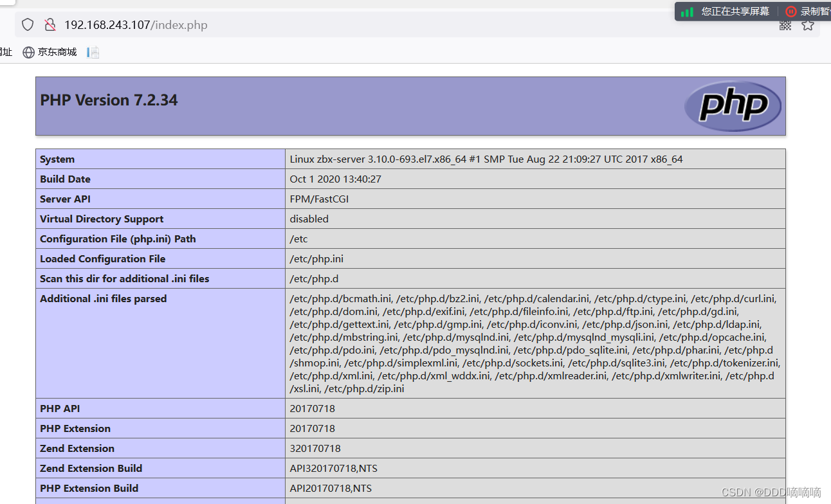Click the parsed .ini files list text
Viewport: 831px width, 504px height.
tap(535, 344)
